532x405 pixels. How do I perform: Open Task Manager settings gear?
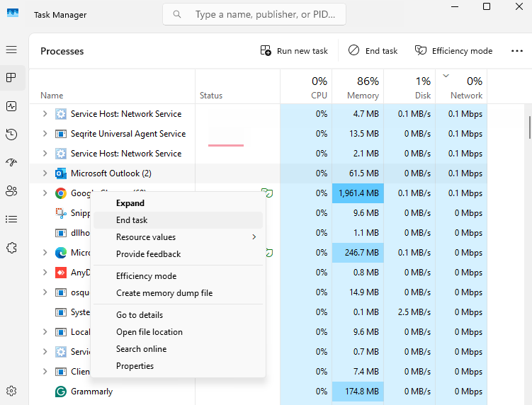coord(11,391)
